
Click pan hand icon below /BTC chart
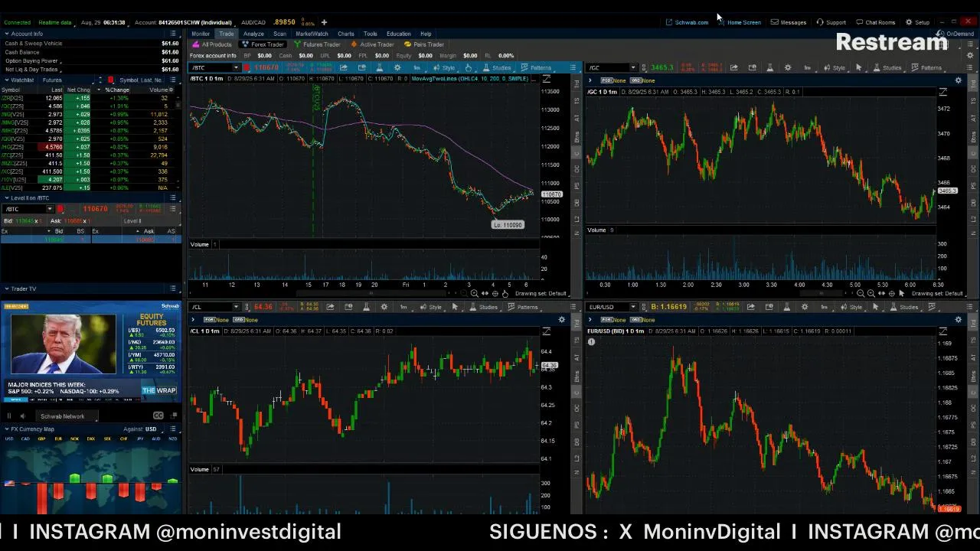(x=505, y=294)
